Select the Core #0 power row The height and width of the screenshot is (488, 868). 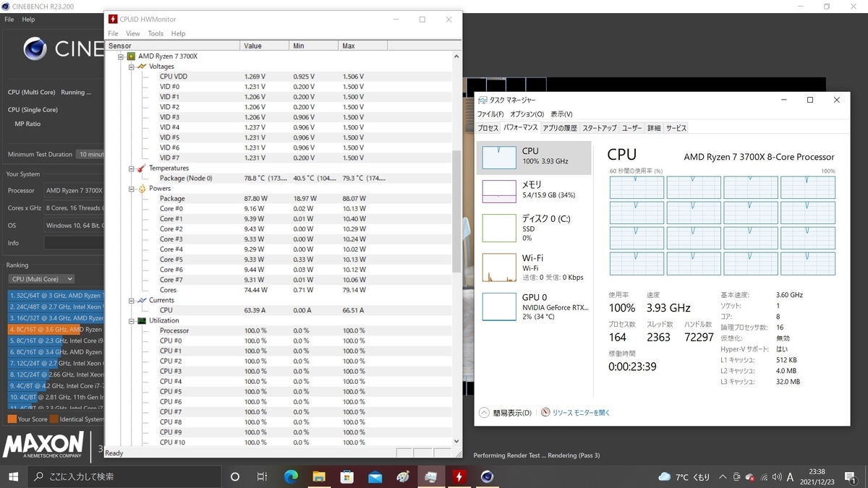(x=278, y=208)
